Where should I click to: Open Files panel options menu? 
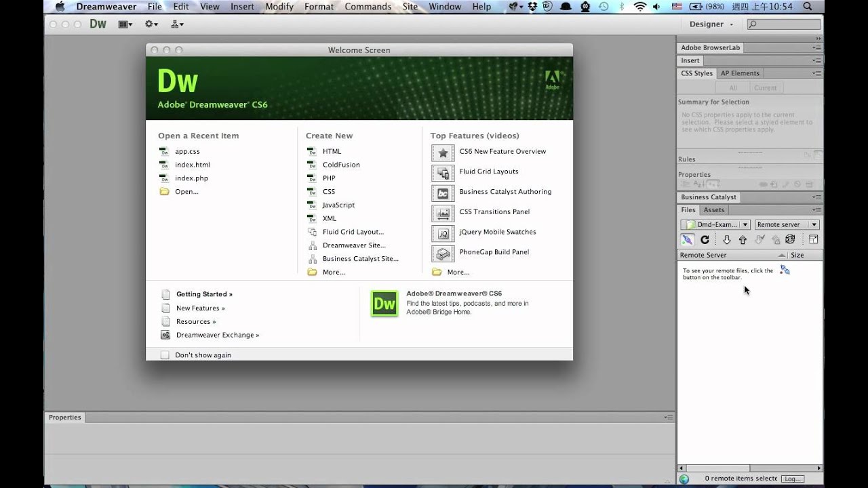[816, 210]
